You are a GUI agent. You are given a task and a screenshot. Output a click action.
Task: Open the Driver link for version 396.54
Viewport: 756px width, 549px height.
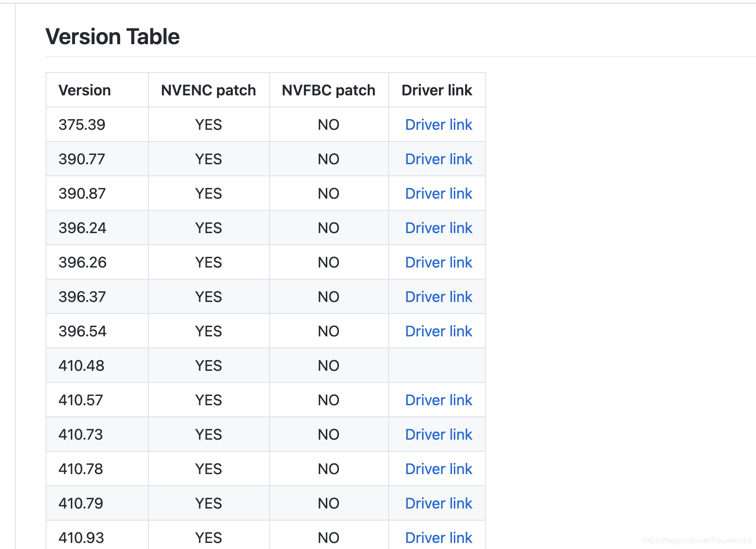tap(439, 331)
